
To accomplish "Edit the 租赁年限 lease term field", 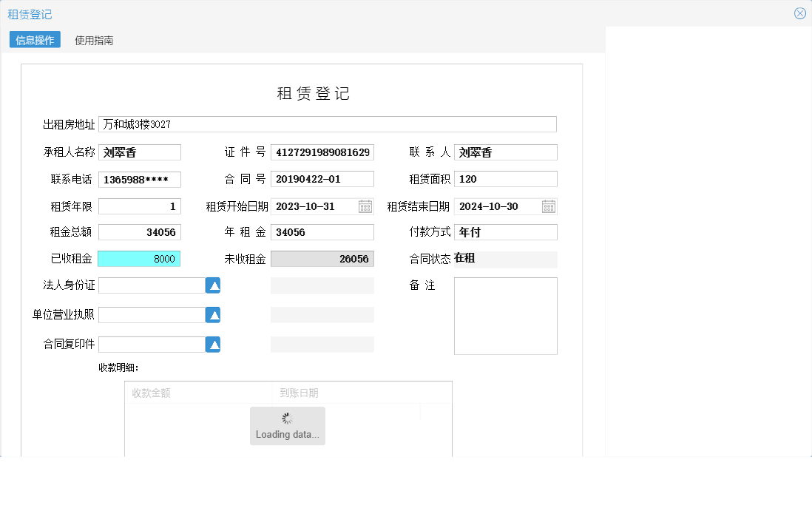I will coord(139,206).
